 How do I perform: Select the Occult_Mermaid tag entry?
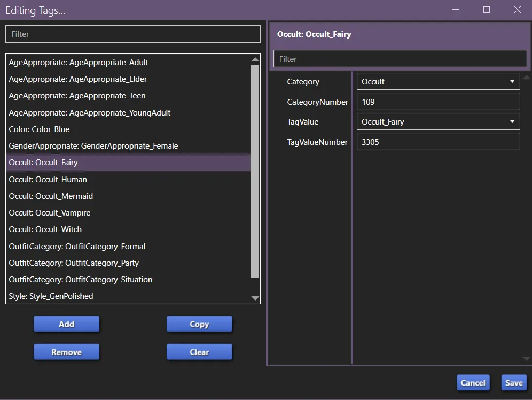pyautogui.click(x=51, y=196)
